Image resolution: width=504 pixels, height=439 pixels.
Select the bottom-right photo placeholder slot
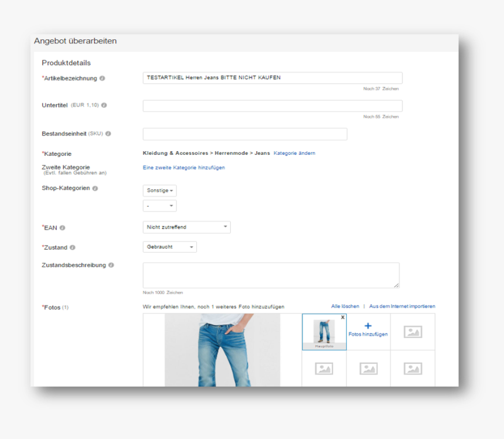pos(413,369)
